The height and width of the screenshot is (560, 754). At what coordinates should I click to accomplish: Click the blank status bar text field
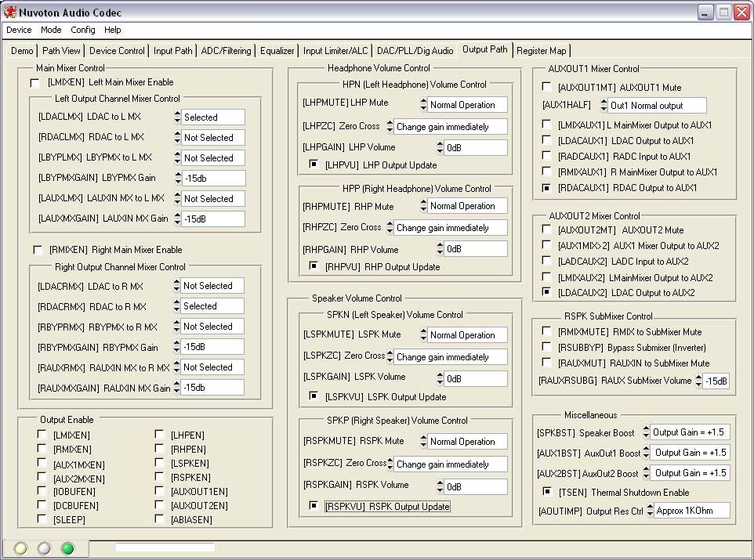pos(165,547)
